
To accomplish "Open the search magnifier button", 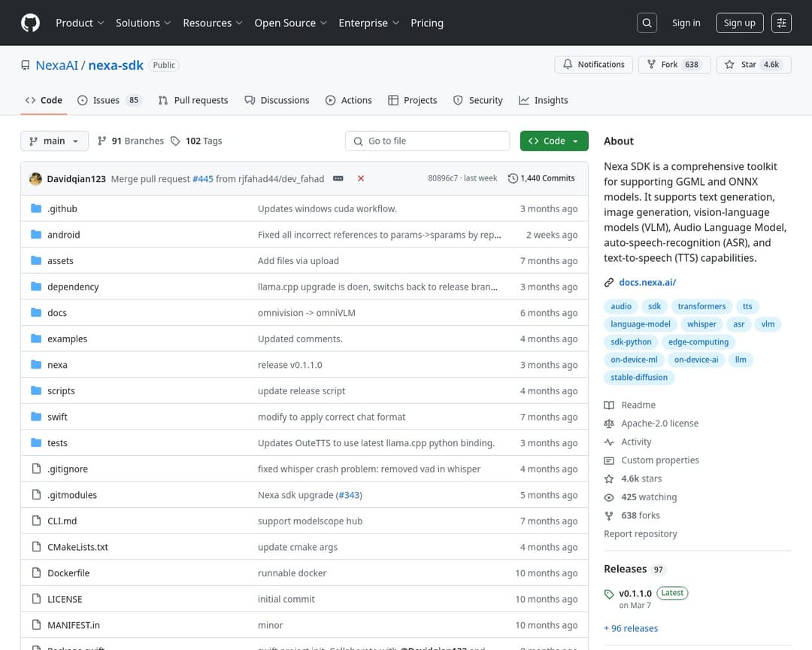I will click(x=647, y=23).
